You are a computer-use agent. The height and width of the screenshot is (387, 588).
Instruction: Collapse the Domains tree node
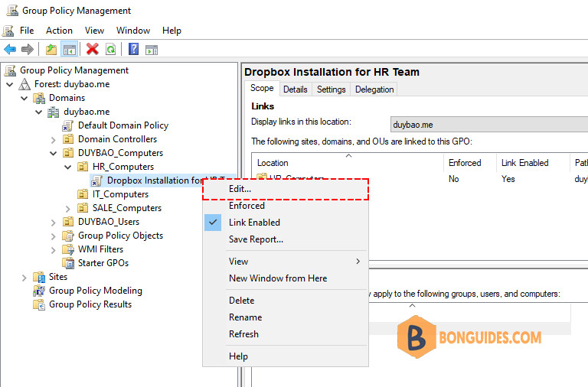(24, 98)
